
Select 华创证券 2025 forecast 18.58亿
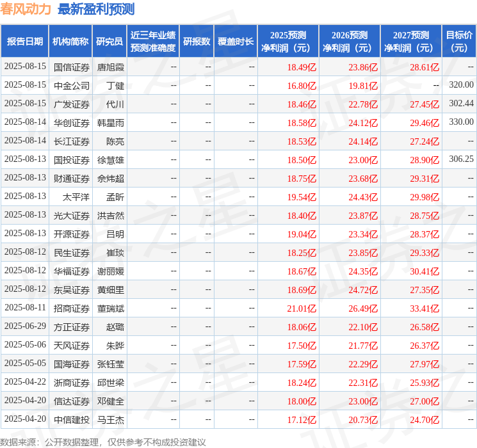302,123
